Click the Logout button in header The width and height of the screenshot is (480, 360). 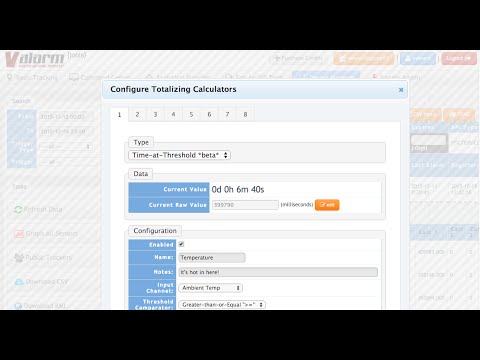click(x=459, y=58)
